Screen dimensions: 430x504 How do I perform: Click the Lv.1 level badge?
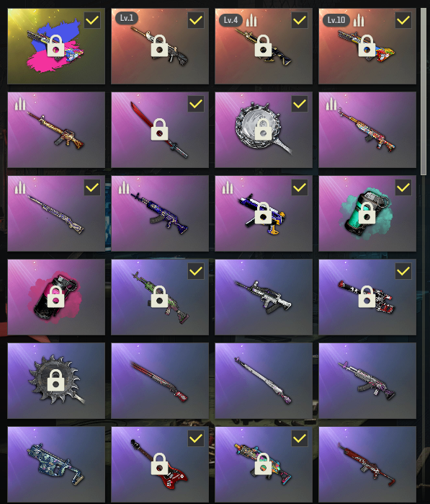(127, 18)
